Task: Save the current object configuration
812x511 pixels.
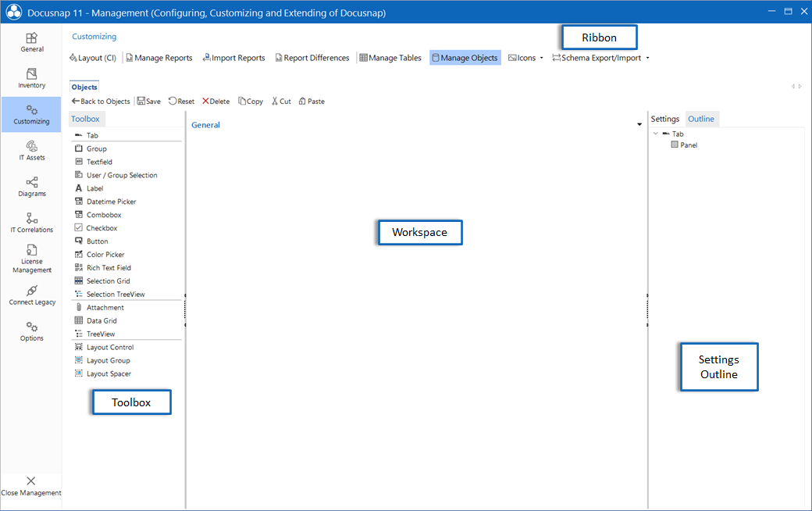Action: point(148,101)
